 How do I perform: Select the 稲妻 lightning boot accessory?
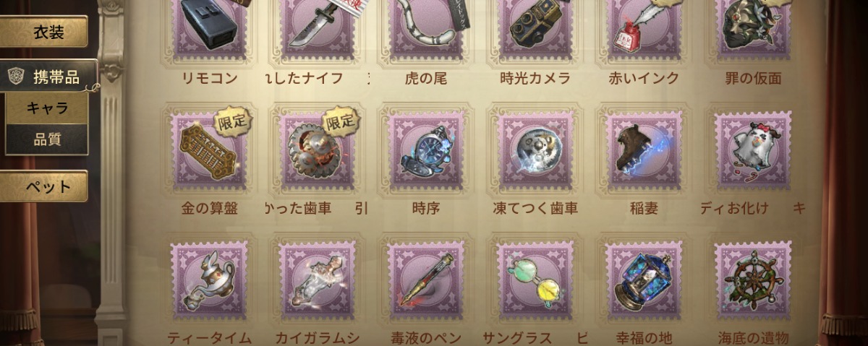click(x=644, y=150)
